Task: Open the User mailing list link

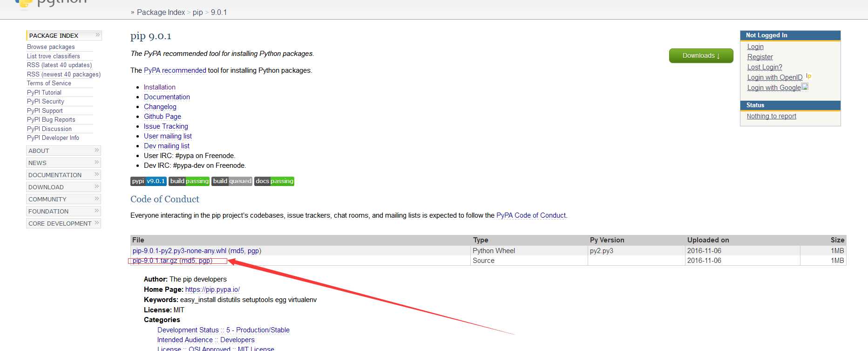Action: (x=168, y=136)
